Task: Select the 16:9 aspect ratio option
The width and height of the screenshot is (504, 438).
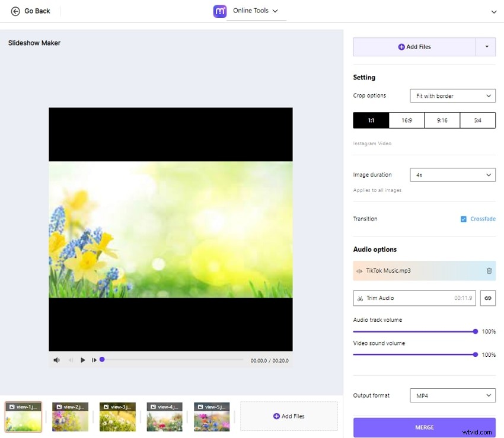Action: click(x=406, y=120)
